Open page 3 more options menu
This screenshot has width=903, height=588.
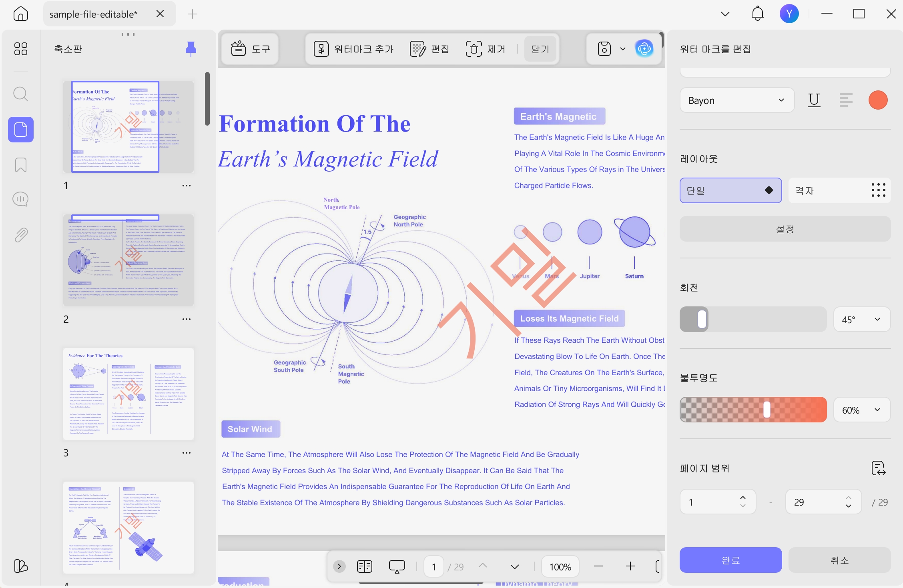pyautogui.click(x=187, y=453)
